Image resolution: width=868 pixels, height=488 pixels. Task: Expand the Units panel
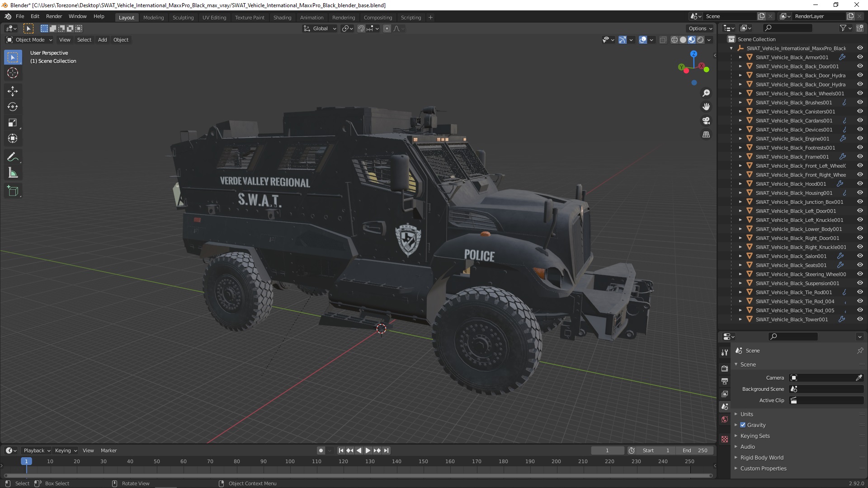tap(746, 414)
